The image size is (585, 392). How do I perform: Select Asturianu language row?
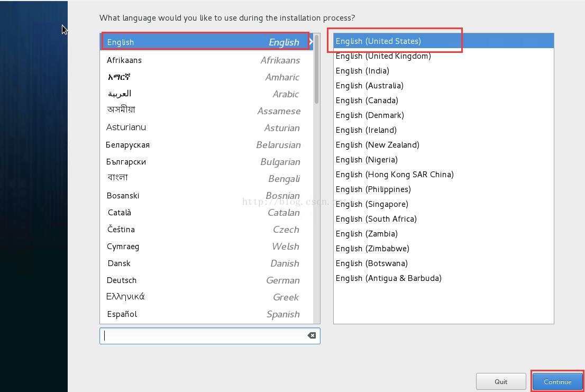click(x=207, y=128)
